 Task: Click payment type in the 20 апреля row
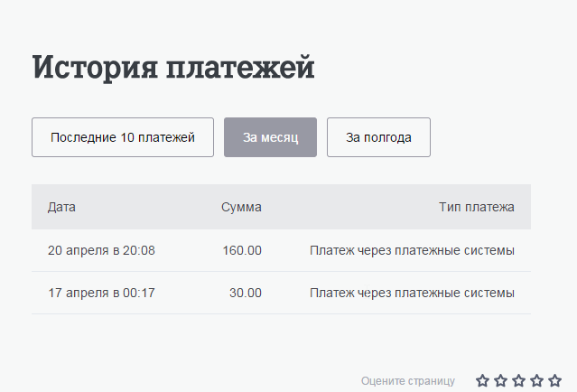click(412, 250)
